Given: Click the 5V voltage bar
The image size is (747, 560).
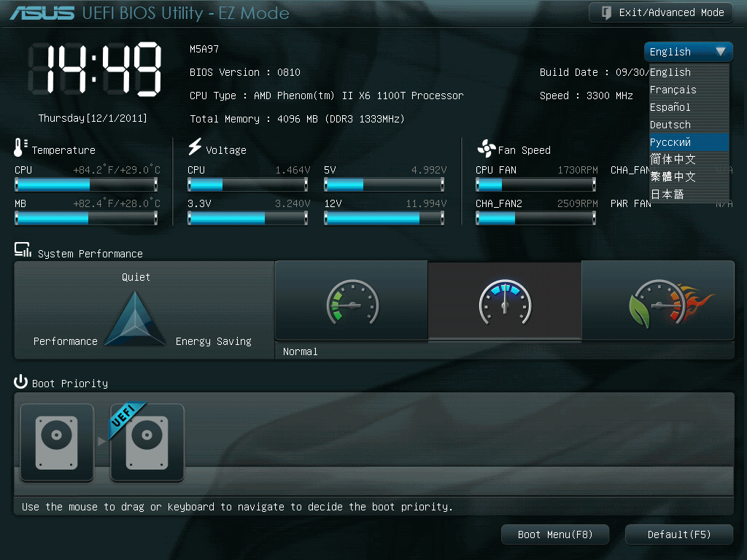Looking at the screenshot, I should tap(384, 184).
